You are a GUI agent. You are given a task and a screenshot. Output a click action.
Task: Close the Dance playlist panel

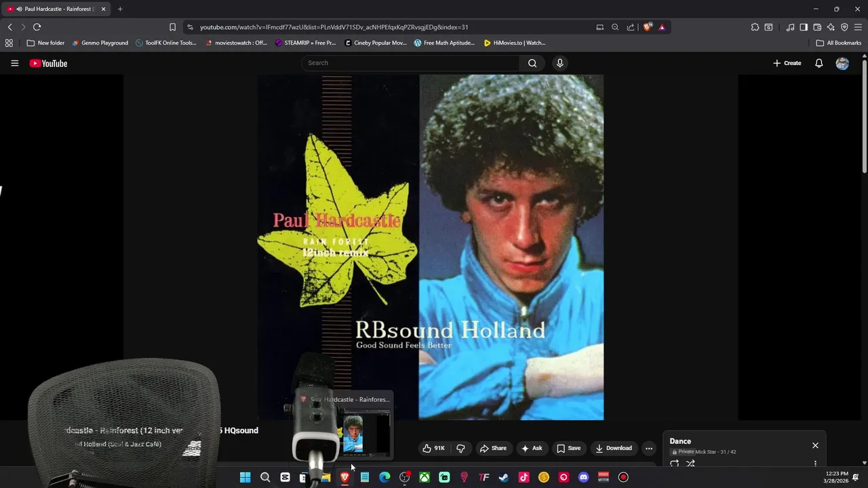click(815, 445)
